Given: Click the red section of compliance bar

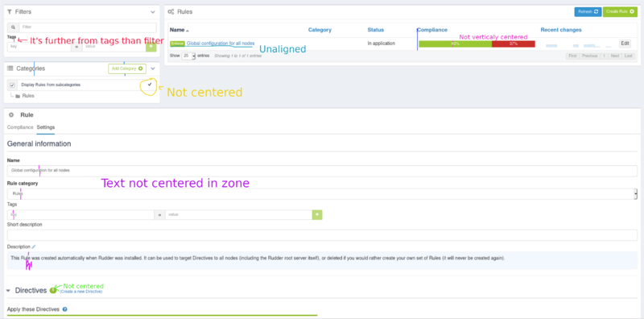Looking at the screenshot, I should click(514, 44).
